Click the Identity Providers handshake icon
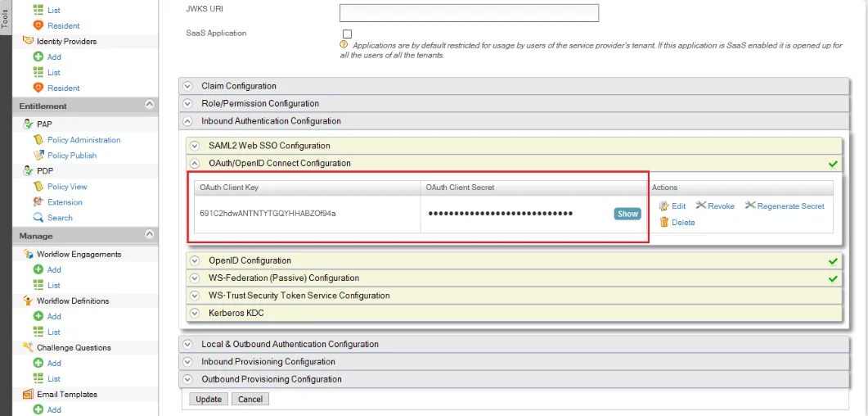Image resolution: width=868 pixels, height=416 pixels. click(29, 41)
